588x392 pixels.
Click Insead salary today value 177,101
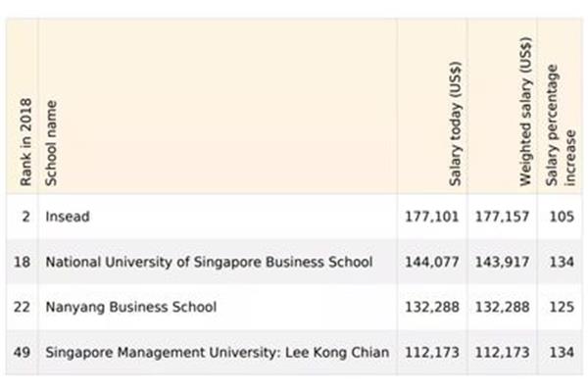(x=431, y=217)
